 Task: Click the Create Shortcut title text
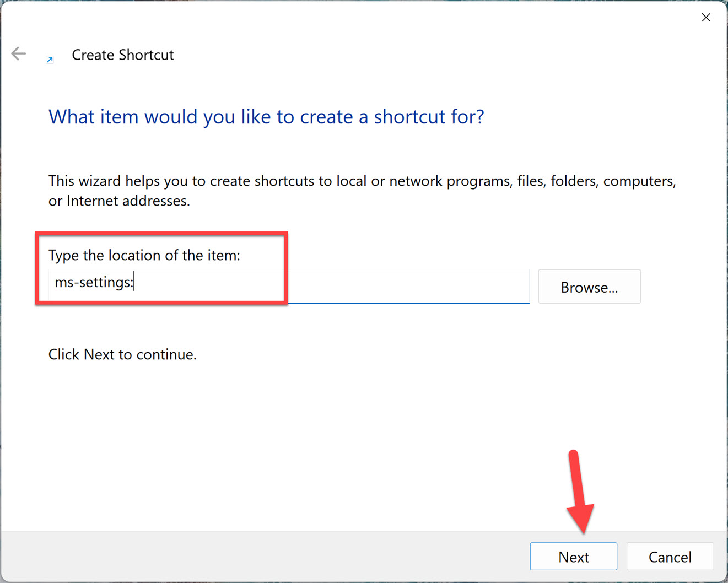click(122, 55)
